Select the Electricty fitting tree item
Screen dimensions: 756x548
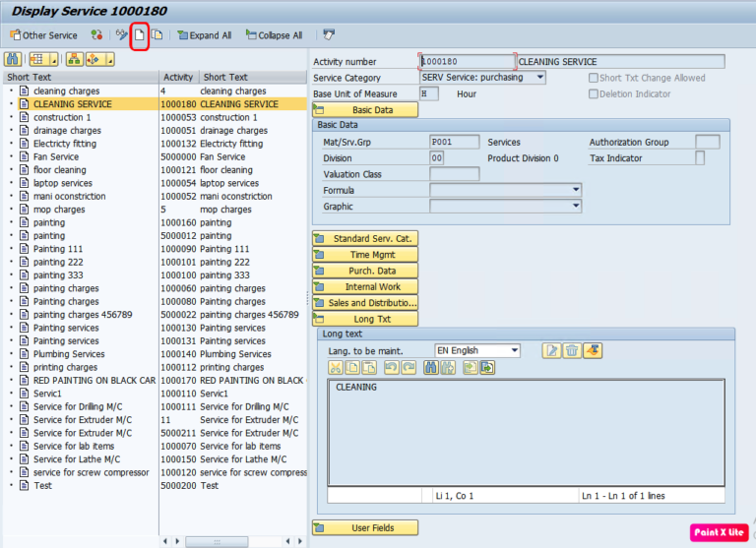pos(65,144)
